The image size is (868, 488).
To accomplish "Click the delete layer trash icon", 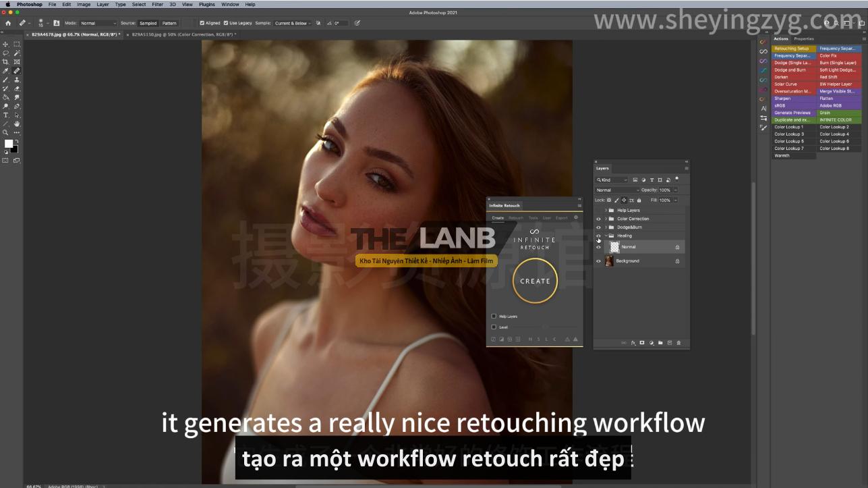I will tap(678, 343).
